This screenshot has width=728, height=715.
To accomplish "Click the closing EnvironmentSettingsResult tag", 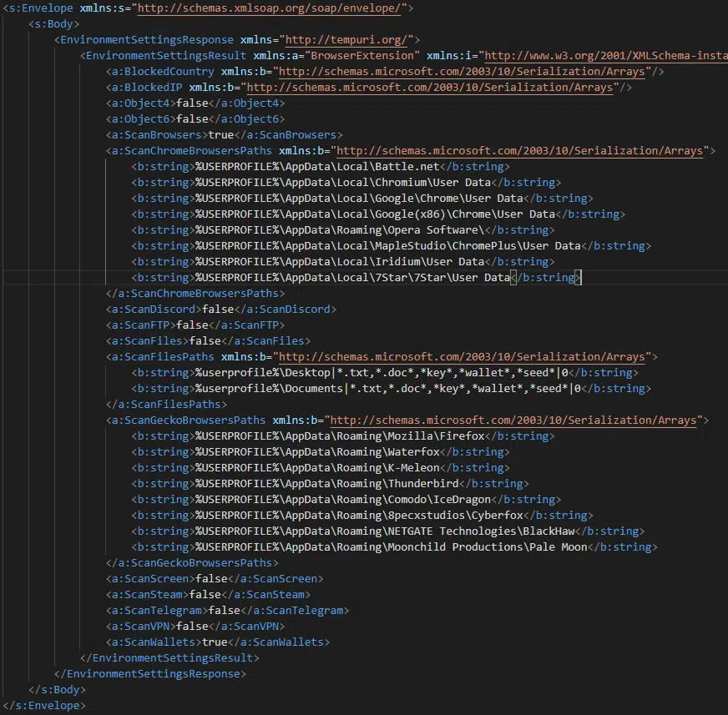I will point(169,658).
